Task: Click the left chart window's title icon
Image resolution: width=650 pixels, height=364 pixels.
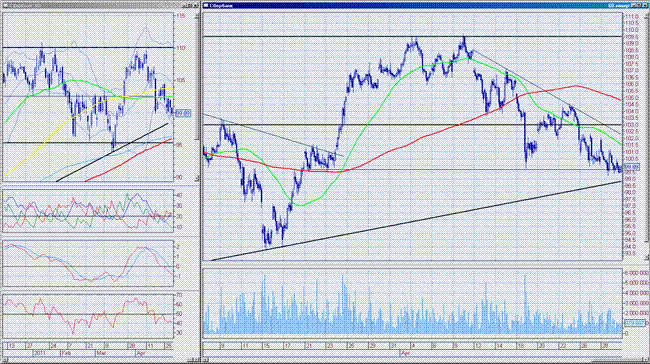Action: pyautogui.click(x=5, y=5)
